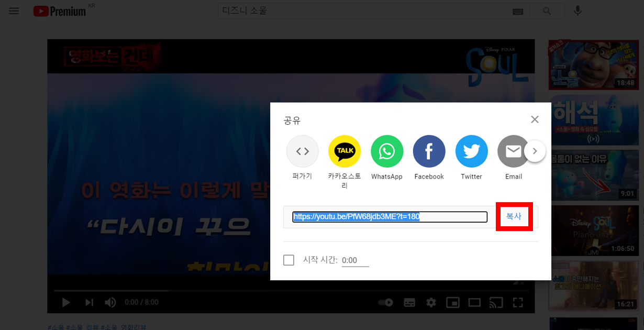Image resolution: width=644 pixels, height=330 pixels.
Task: Share via KakaoStory icon
Action: click(345, 151)
